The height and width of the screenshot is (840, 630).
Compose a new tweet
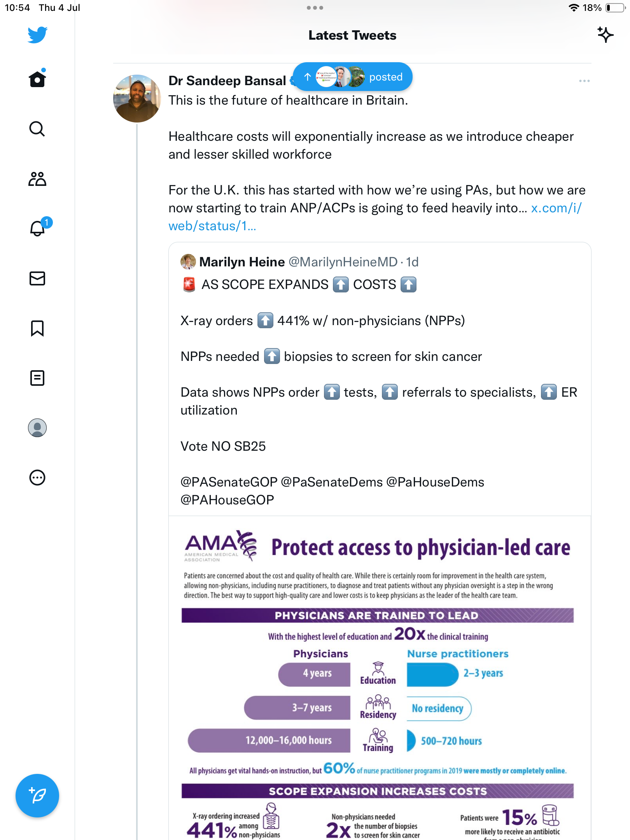pos(37,796)
